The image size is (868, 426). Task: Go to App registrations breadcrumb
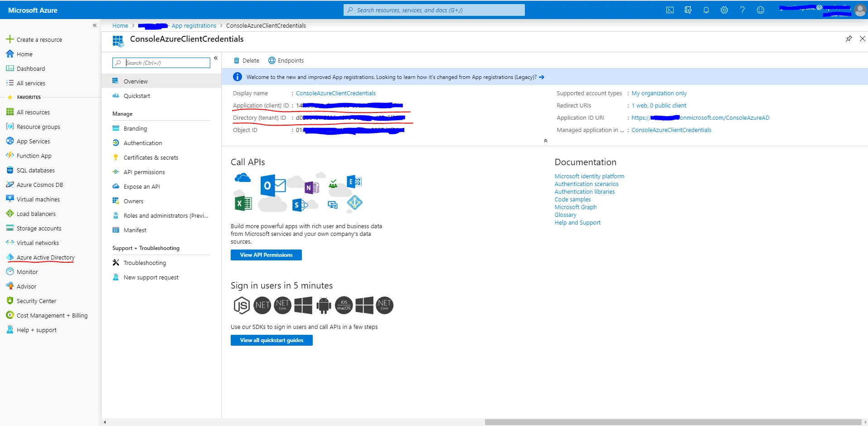click(194, 25)
